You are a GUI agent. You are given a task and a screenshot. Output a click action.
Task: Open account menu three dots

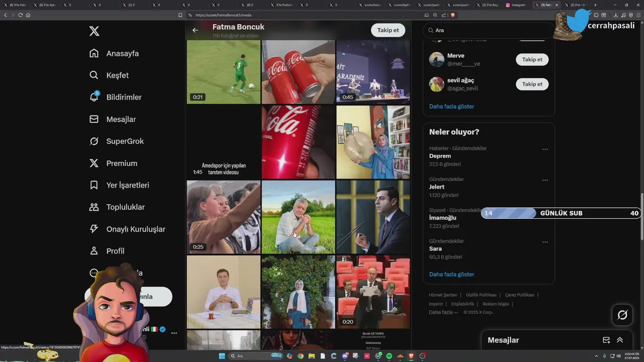174,333
